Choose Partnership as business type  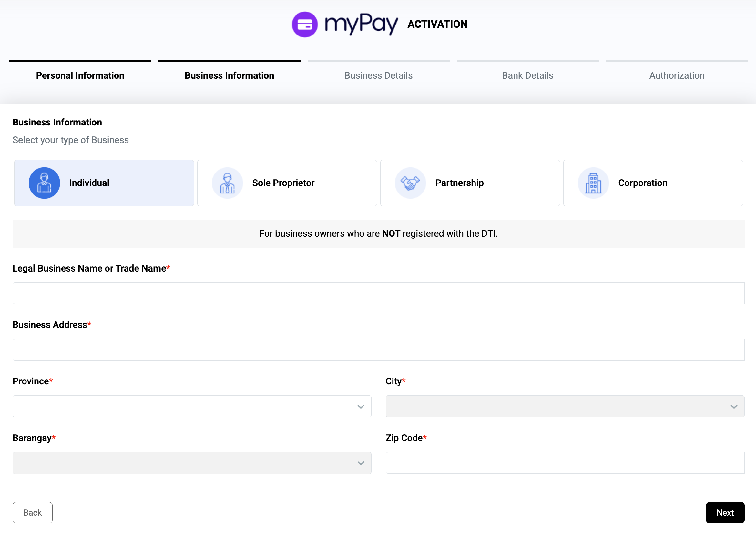point(470,183)
